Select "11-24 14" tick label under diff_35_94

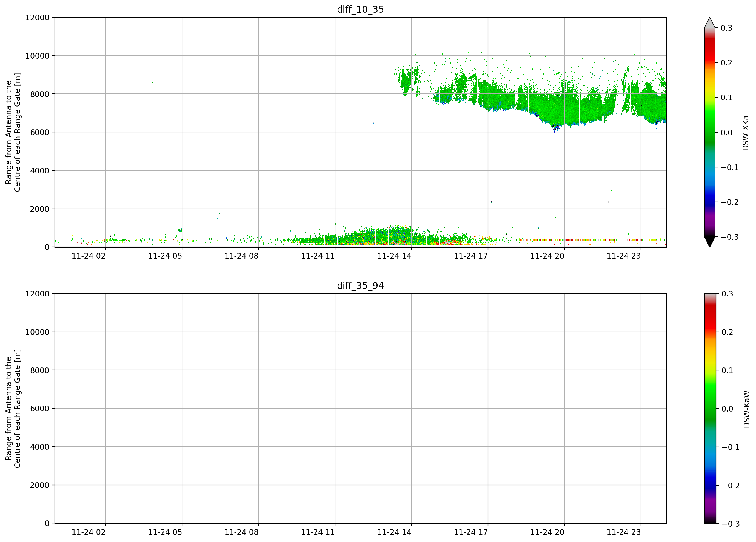394,532
